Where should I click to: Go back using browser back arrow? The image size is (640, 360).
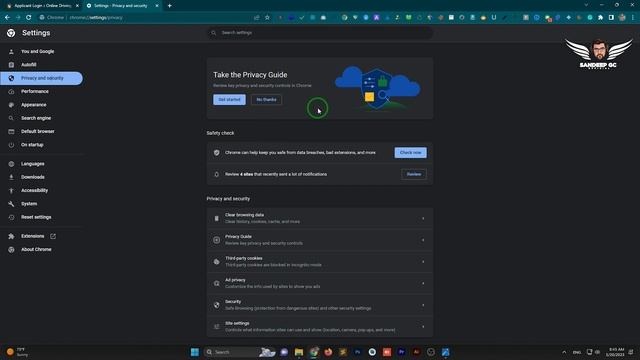click(7, 18)
